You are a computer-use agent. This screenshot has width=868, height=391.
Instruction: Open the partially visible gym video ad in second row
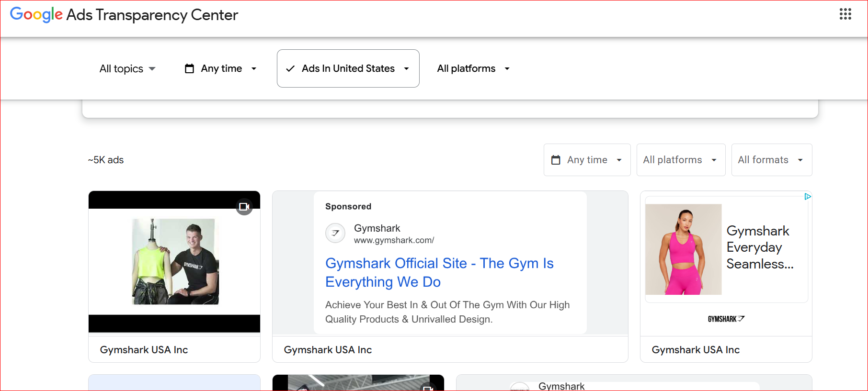tap(358, 382)
